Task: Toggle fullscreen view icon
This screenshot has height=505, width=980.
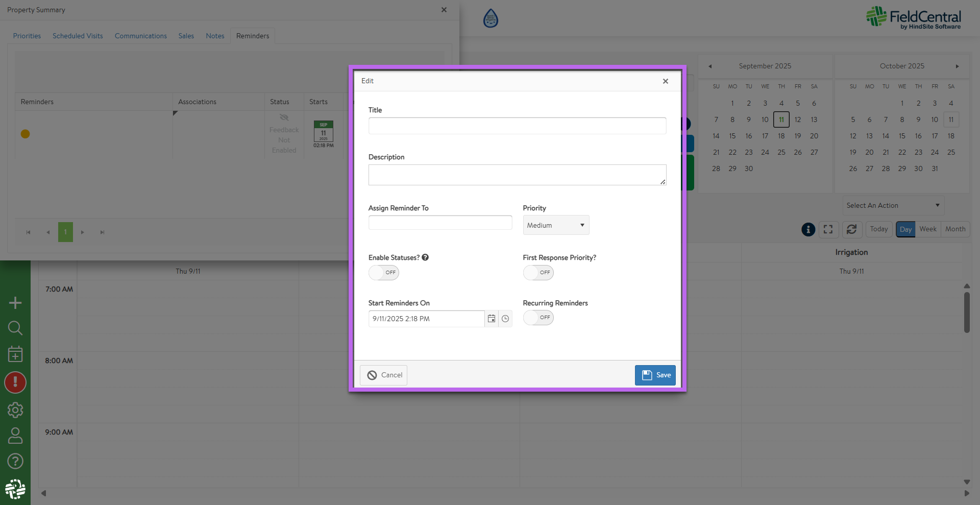Action: [x=828, y=229]
